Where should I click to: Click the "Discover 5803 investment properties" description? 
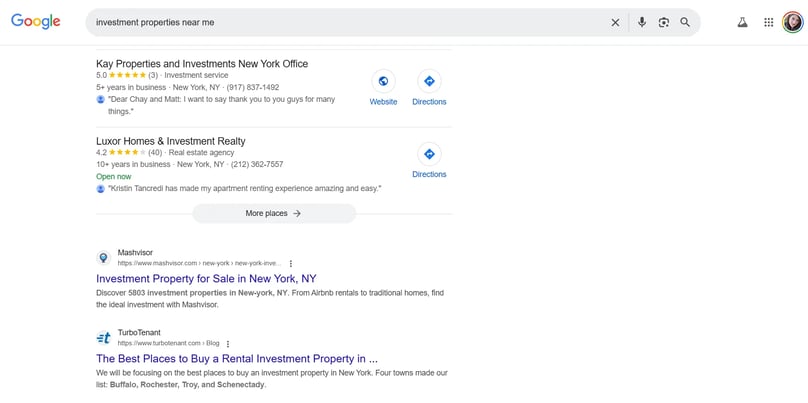point(270,299)
